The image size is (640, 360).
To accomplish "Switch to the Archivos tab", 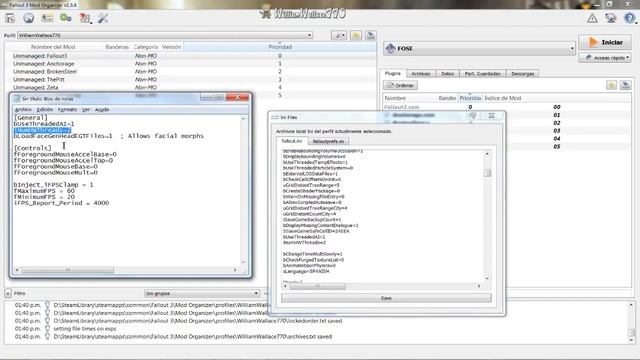I will point(421,74).
